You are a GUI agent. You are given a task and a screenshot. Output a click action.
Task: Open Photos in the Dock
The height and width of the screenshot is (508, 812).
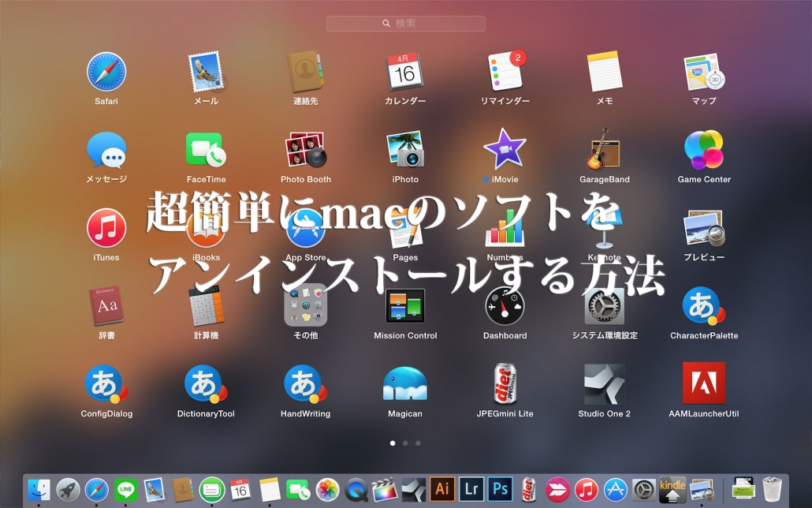tap(327, 489)
